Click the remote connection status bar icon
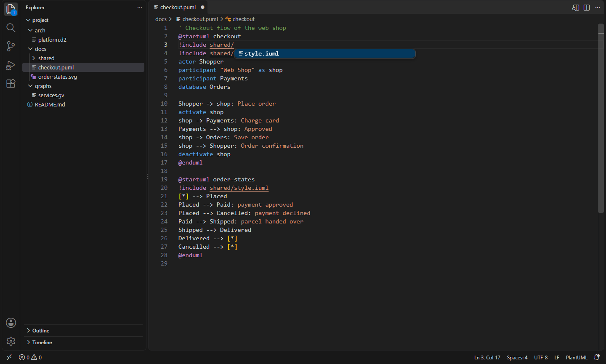606x364 pixels. click(9, 357)
